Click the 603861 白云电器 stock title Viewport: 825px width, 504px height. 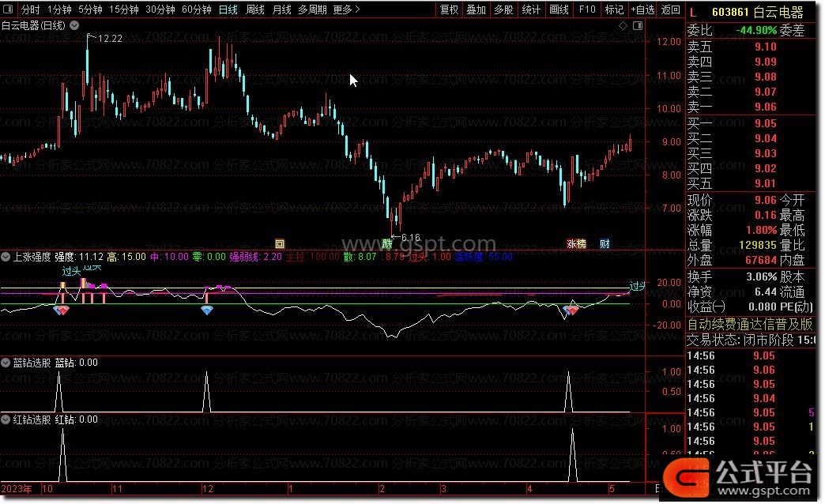pyautogui.click(x=758, y=12)
